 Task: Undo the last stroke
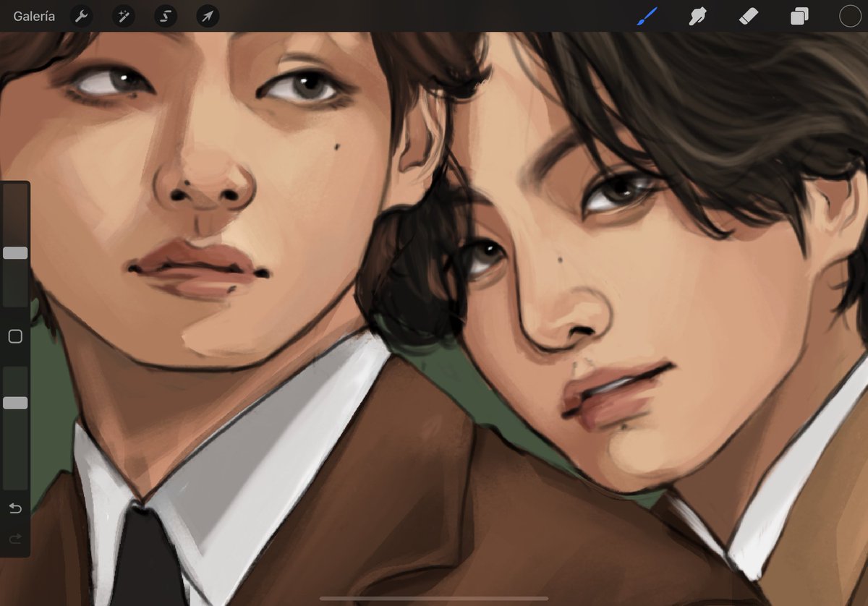click(x=15, y=508)
